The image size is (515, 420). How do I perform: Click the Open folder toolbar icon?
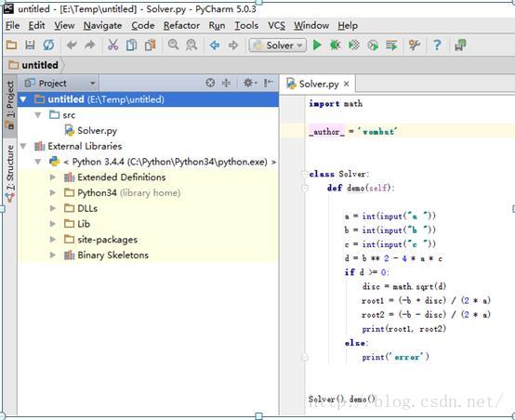[11, 45]
